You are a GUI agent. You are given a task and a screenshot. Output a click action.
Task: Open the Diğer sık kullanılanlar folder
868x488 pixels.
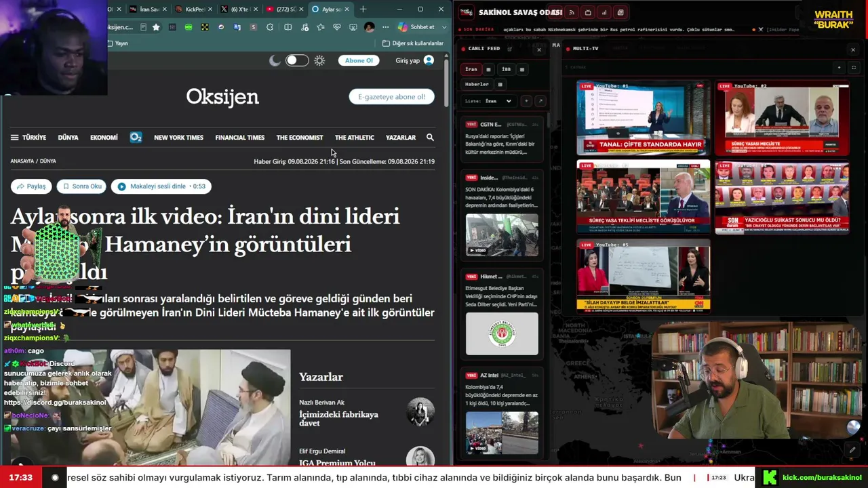[412, 43]
